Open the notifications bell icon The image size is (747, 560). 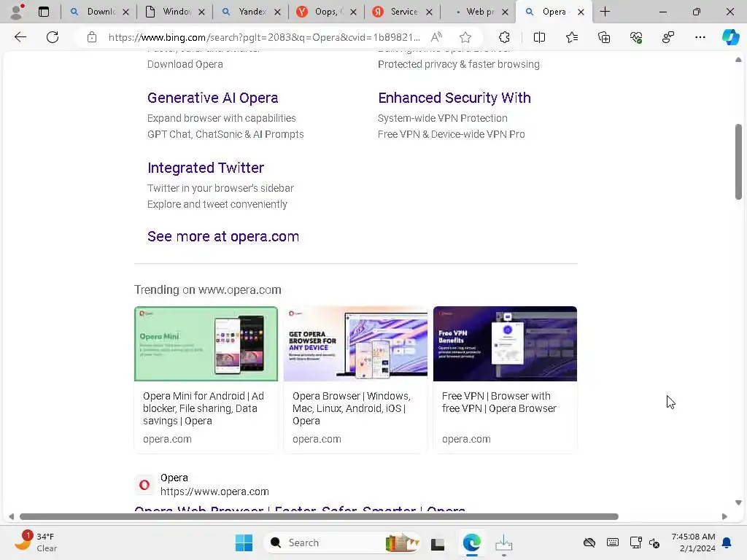[x=727, y=542]
